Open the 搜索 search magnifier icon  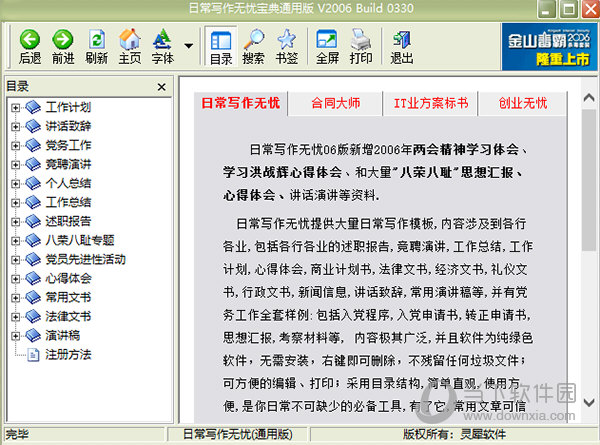coord(253,39)
